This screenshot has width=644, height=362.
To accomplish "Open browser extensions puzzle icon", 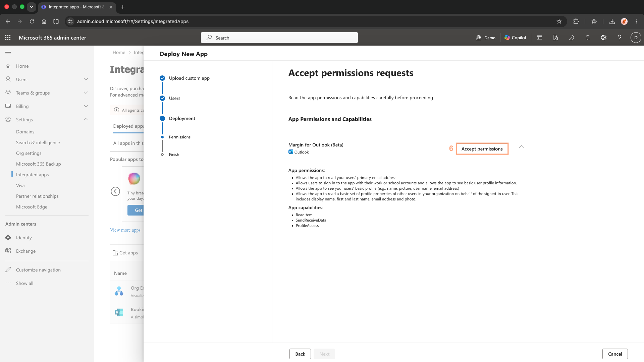I will pyautogui.click(x=576, y=21).
